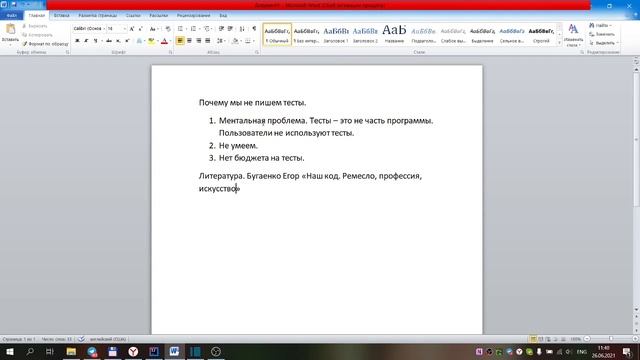This screenshot has width=640, height=360.
Task: Open the font name combo box
Action: pyautogui.click(x=89, y=29)
